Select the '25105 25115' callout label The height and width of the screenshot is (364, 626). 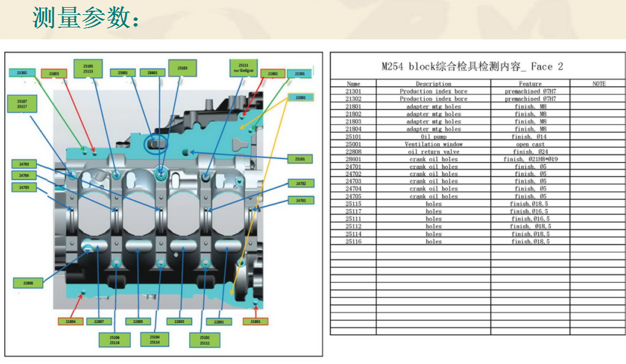pyautogui.click(x=88, y=69)
